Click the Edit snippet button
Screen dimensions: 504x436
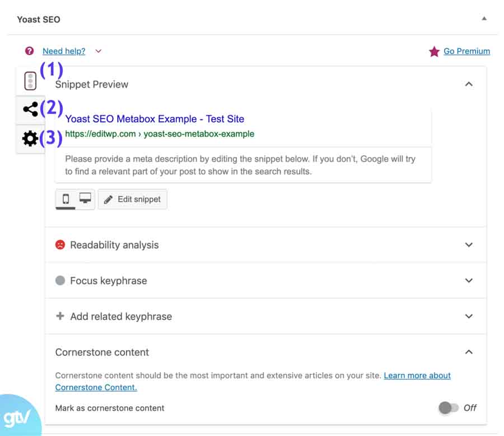tap(133, 200)
